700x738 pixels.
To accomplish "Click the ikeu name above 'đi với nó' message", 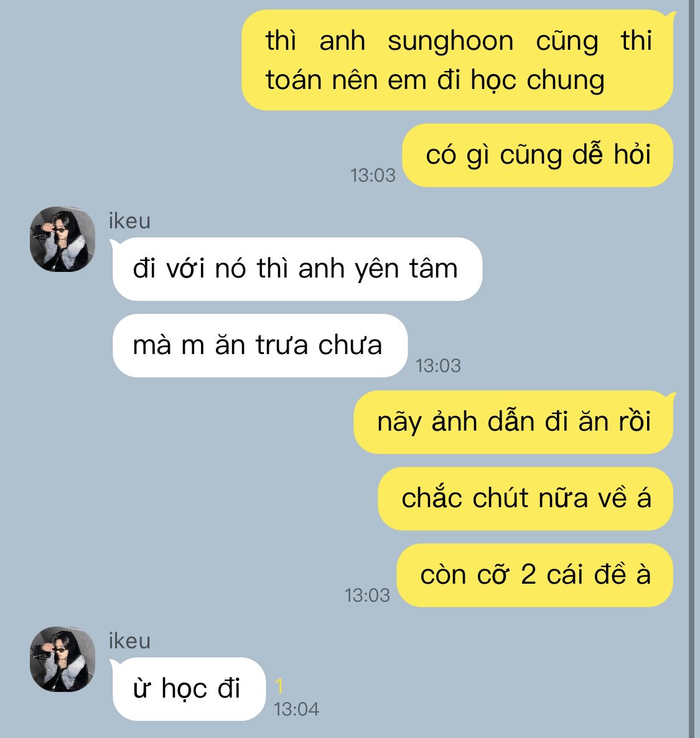I will (129, 221).
